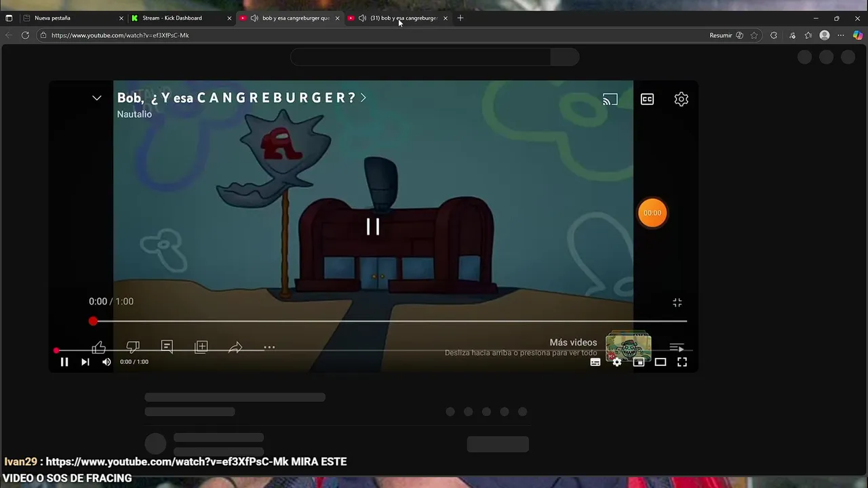View site info lock icon
Image resolution: width=868 pixels, height=488 pixels.
click(x=43, y=35)
